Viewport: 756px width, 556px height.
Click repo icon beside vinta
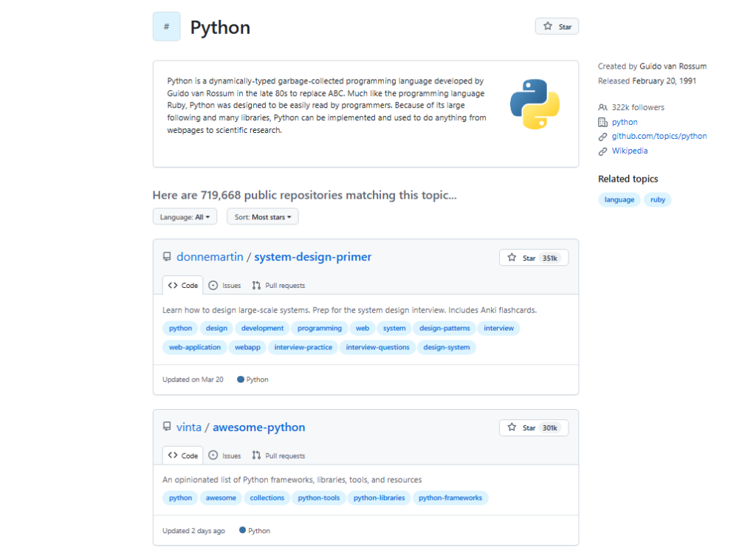click(167, 427)
